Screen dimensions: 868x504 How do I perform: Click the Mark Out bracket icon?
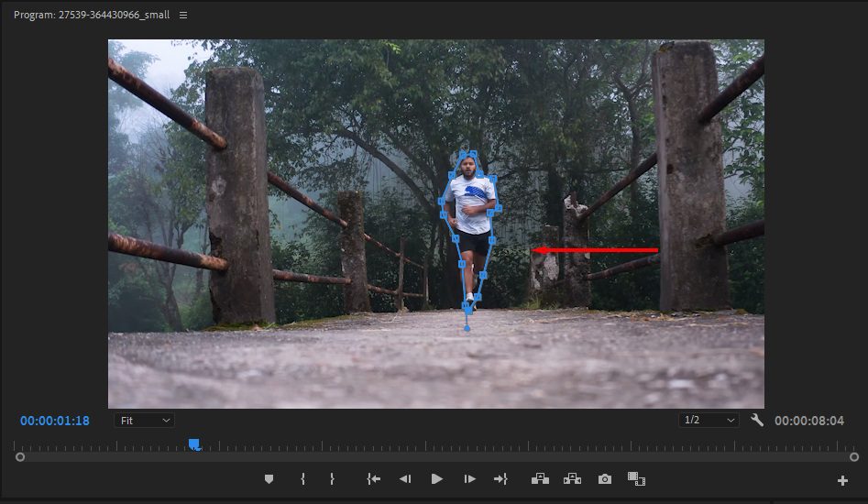332,479
